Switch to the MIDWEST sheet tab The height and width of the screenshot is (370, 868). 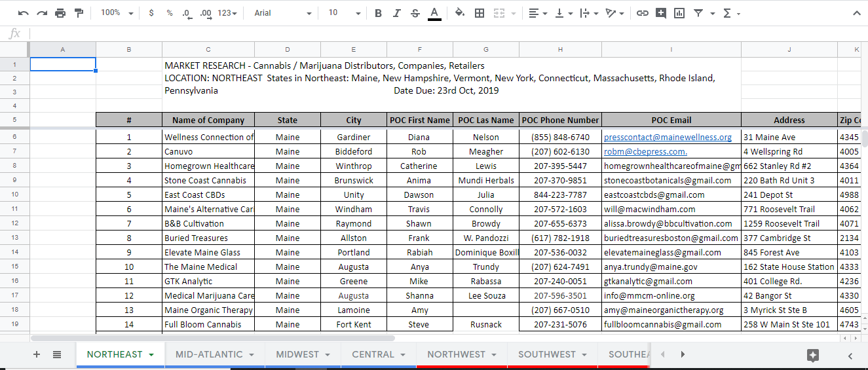(x=297, y=354)
